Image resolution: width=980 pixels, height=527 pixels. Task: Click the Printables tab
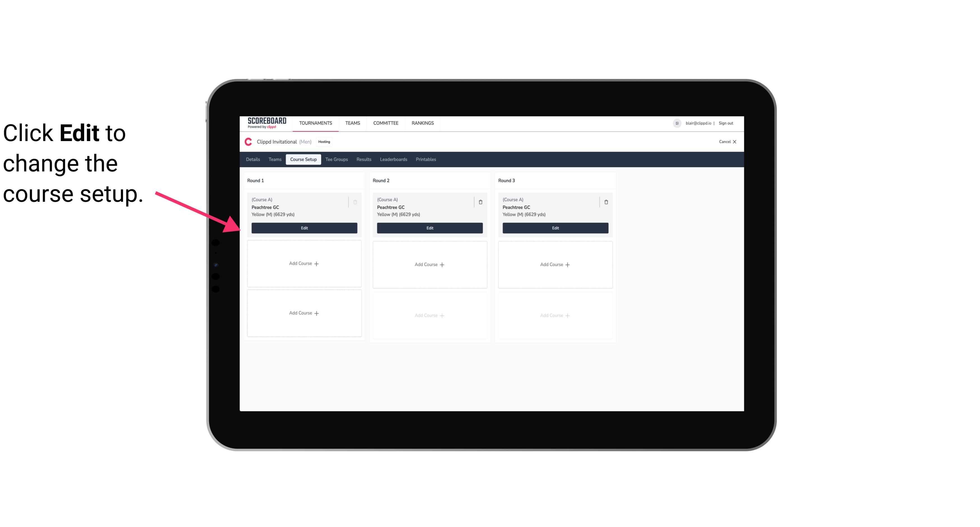(426, 160)
